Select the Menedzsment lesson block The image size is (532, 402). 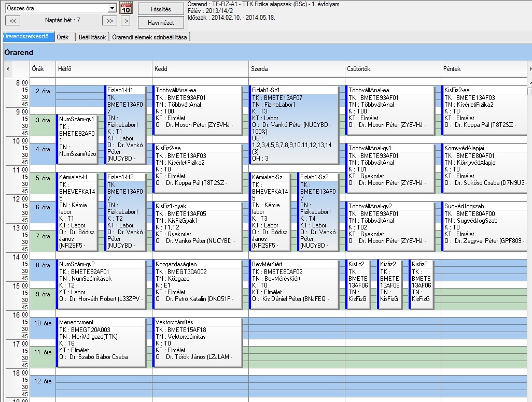pos(101,342)
